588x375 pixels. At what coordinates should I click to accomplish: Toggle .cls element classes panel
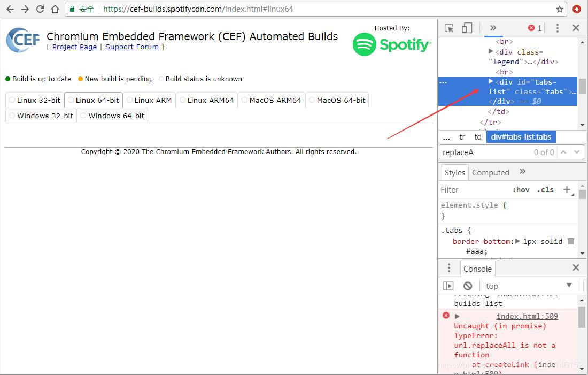(x=545, y=190)
